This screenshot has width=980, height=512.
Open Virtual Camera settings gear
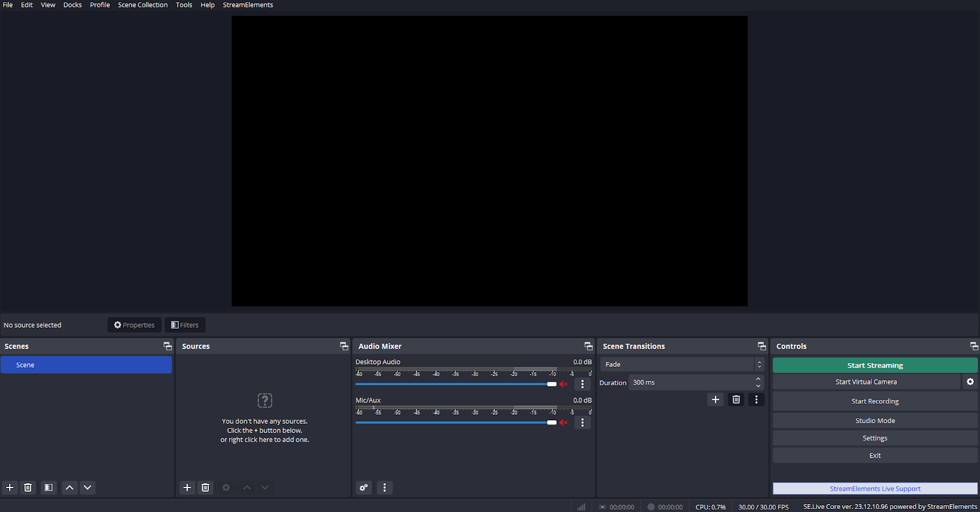click(970, 382)
